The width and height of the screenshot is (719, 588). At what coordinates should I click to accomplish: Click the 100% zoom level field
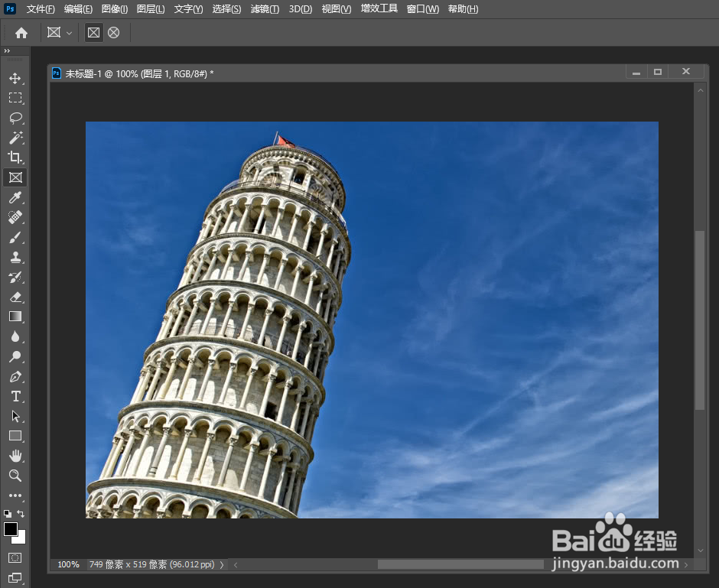[68, 564]
